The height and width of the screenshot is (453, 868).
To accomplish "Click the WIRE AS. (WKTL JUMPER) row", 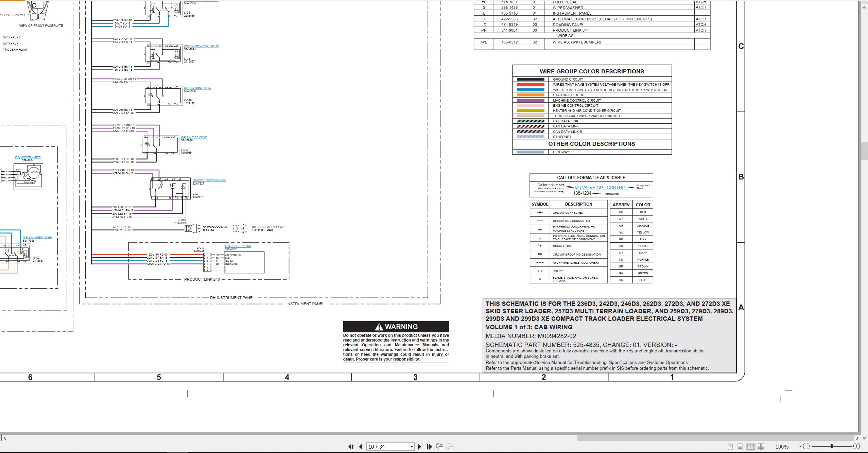I will coord(592,42).
